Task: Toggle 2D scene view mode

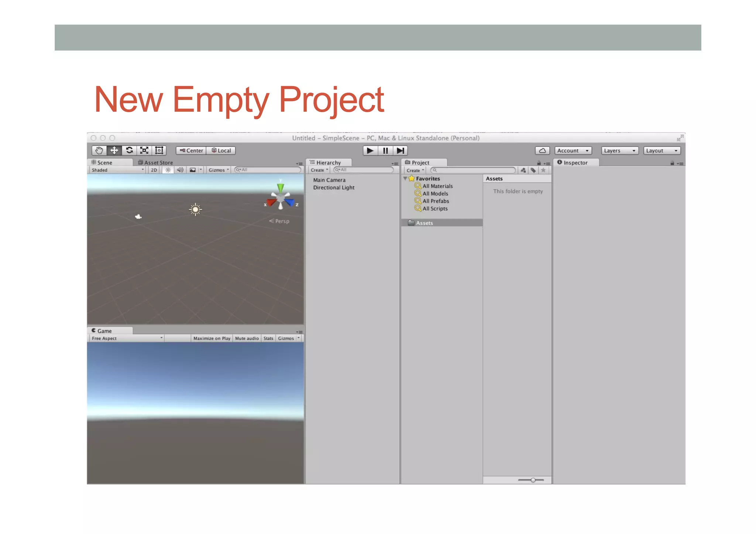Action: pyautogui.click(x=154, y=170)
